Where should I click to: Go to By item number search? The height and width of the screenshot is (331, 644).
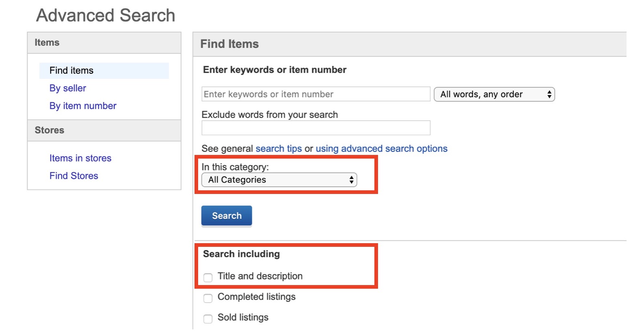pos(83,106)
